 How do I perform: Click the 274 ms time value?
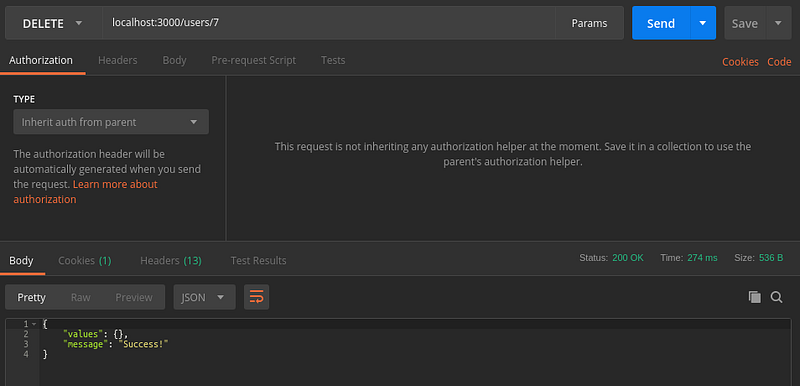point(702,258)
